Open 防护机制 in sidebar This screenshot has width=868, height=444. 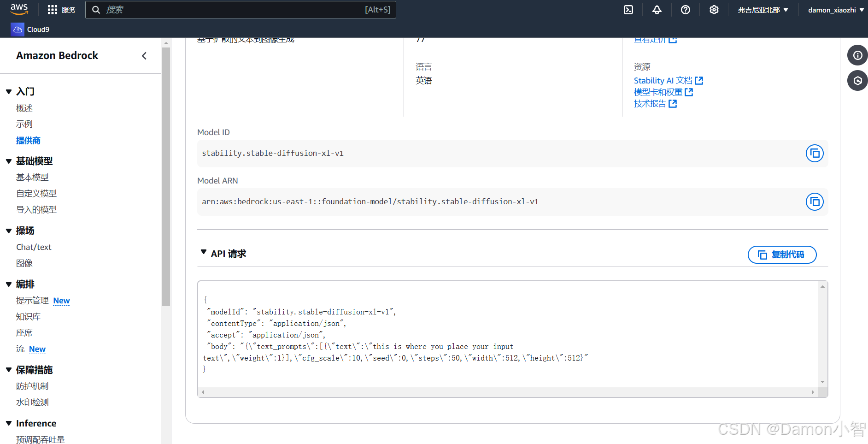tap(32, 386)
